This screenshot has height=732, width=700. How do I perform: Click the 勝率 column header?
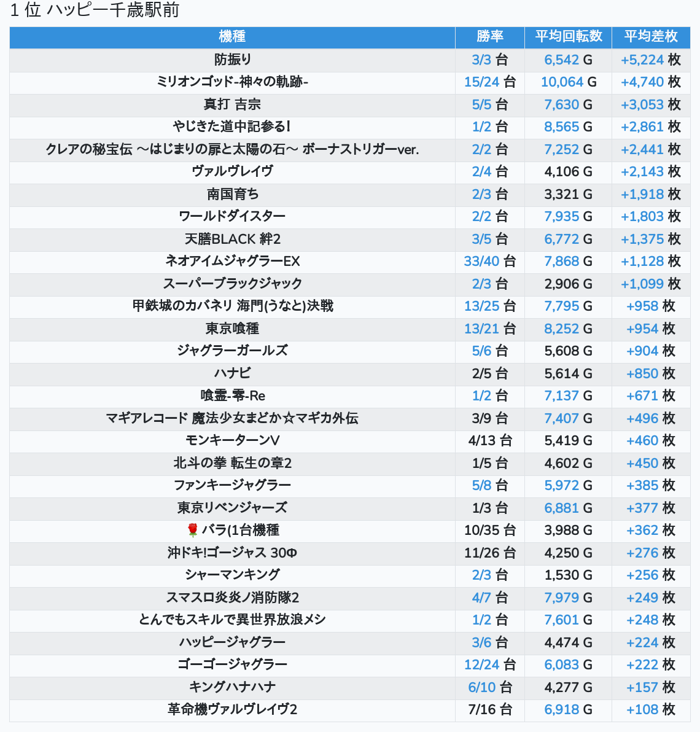click(x=490, y=36)
